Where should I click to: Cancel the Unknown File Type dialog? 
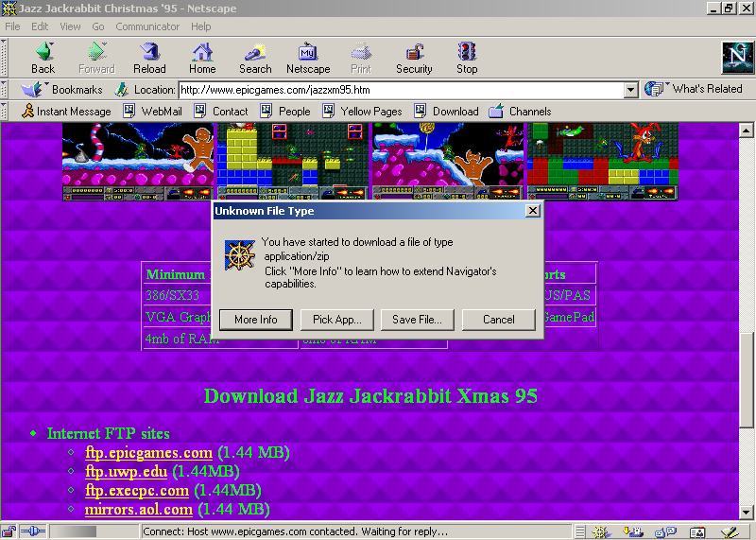pyautogui.click(x=499, y=320)
